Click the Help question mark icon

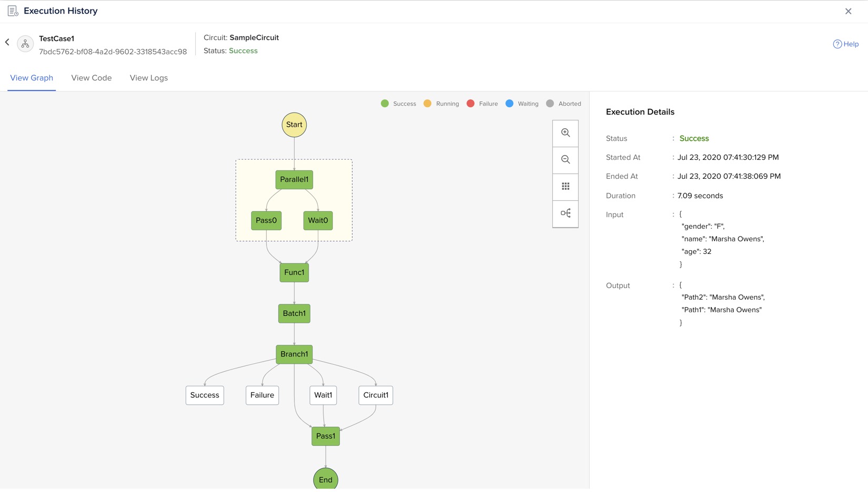coord(837,44)
